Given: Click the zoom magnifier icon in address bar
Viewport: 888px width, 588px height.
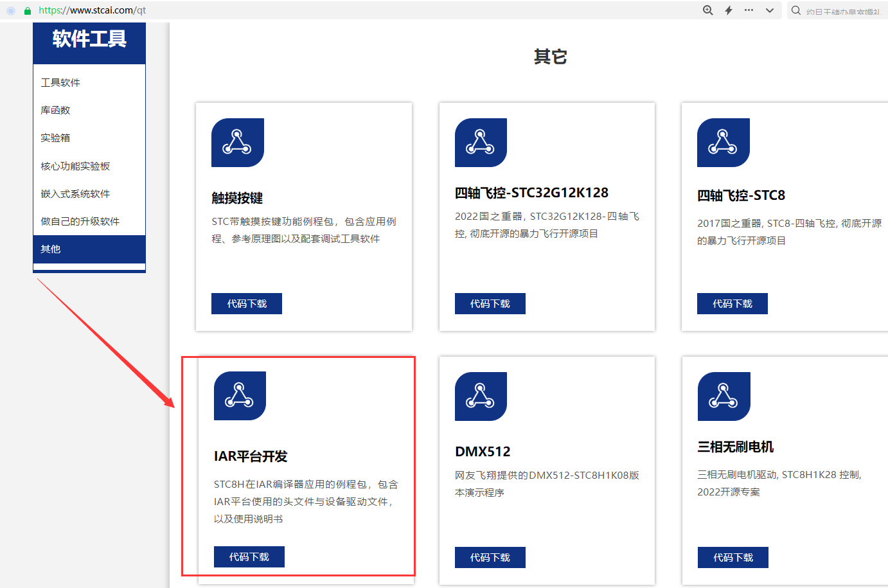Looking at the screenshot, I should [x=708, y=10].
